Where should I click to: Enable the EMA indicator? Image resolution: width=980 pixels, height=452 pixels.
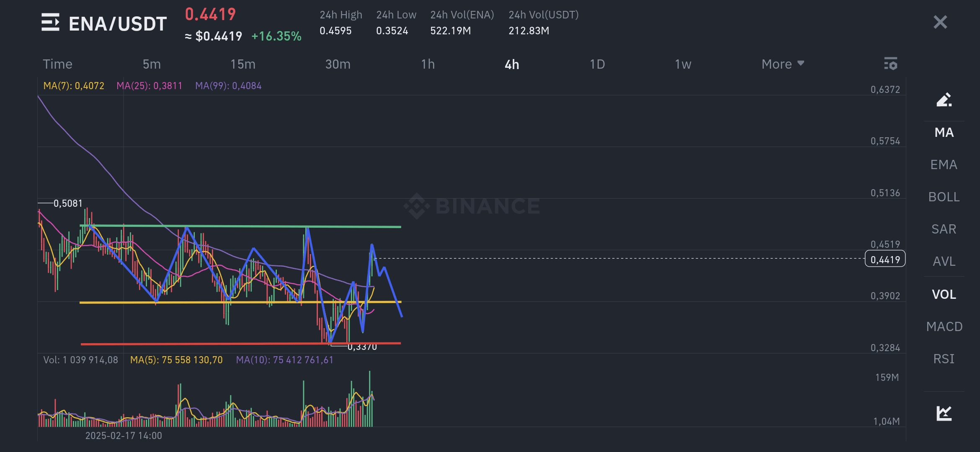(944, 164)
